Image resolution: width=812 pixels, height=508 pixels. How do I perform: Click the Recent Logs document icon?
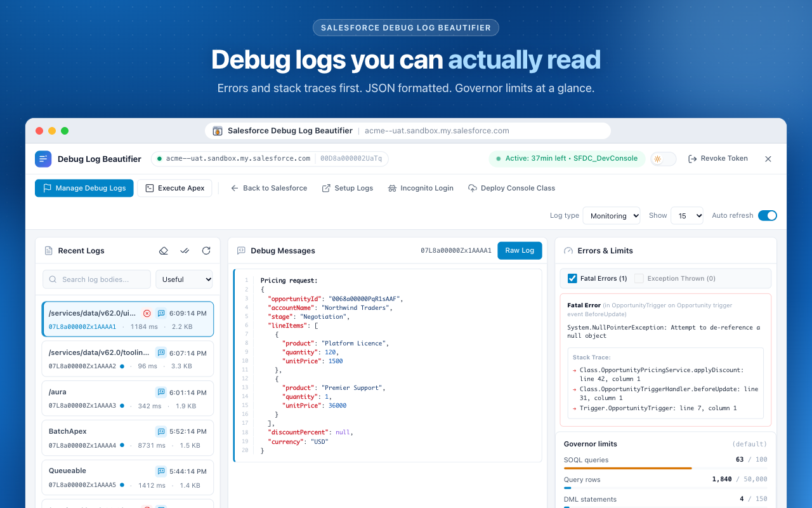click(x=48, y=251)
